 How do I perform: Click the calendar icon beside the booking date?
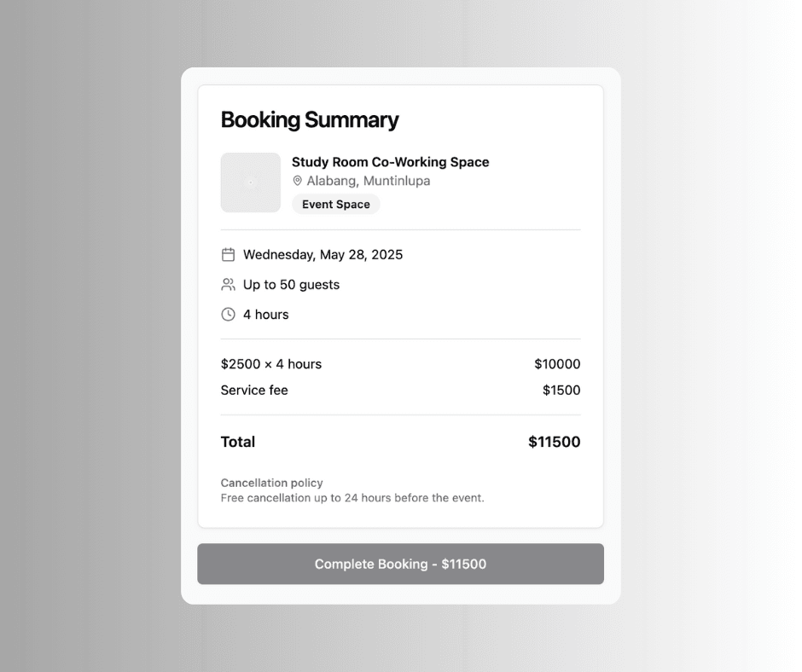[228, 253]
